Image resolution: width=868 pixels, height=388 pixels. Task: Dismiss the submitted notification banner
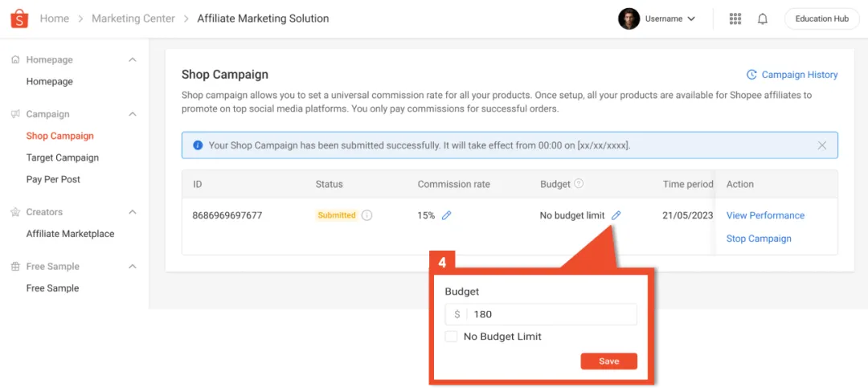pos(822,145)
